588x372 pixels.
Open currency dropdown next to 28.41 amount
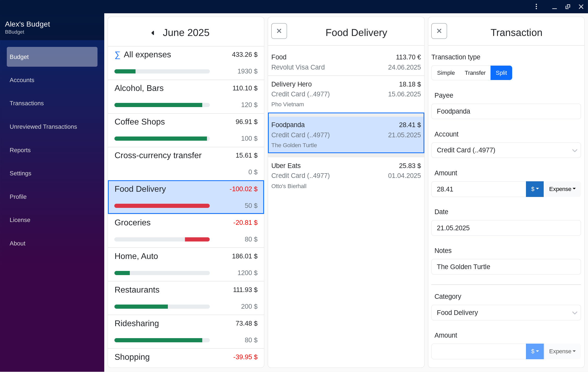(x=535, y=189)
